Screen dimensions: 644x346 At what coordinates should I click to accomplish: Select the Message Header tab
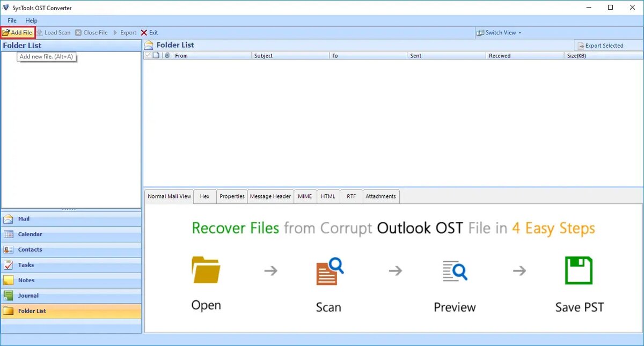coord(270,196)
